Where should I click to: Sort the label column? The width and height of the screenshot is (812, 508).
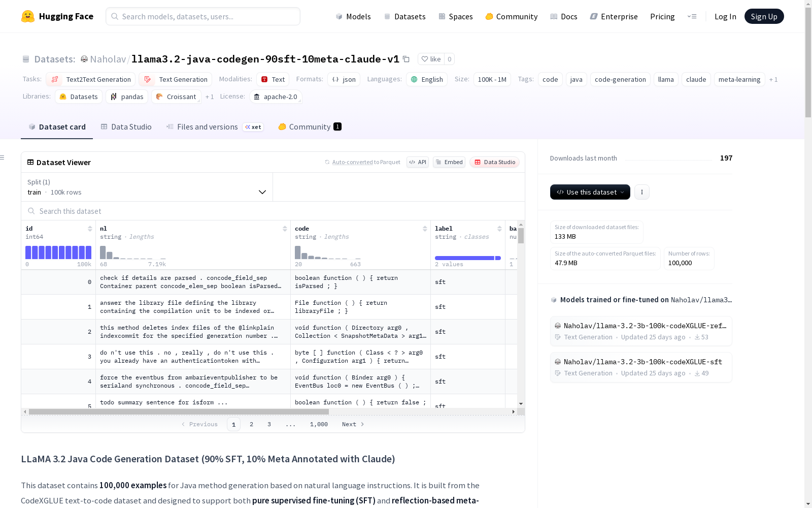(x=499, y=229)
